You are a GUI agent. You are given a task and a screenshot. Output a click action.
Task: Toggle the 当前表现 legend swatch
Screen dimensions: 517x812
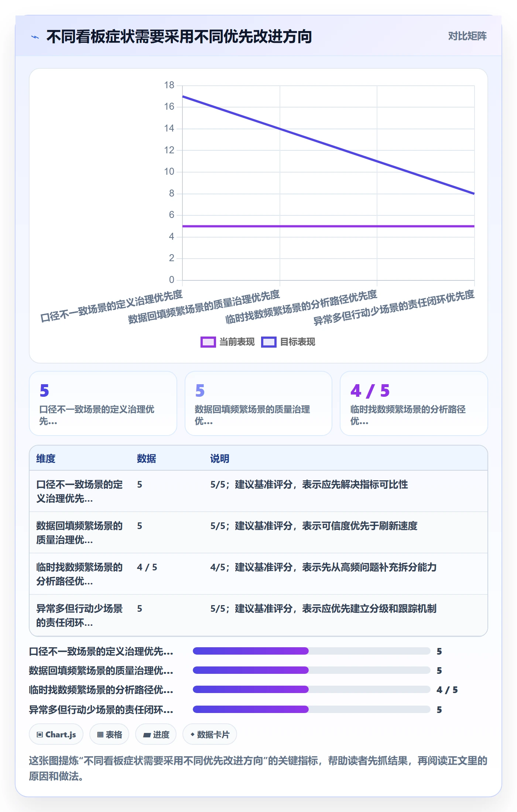coord(208,342)
